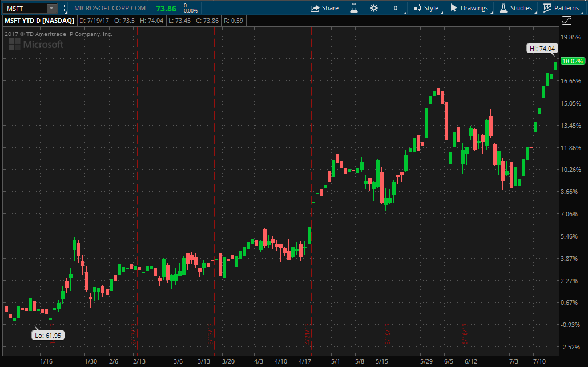Click the 6/12 date on time axis

(471, 361)
